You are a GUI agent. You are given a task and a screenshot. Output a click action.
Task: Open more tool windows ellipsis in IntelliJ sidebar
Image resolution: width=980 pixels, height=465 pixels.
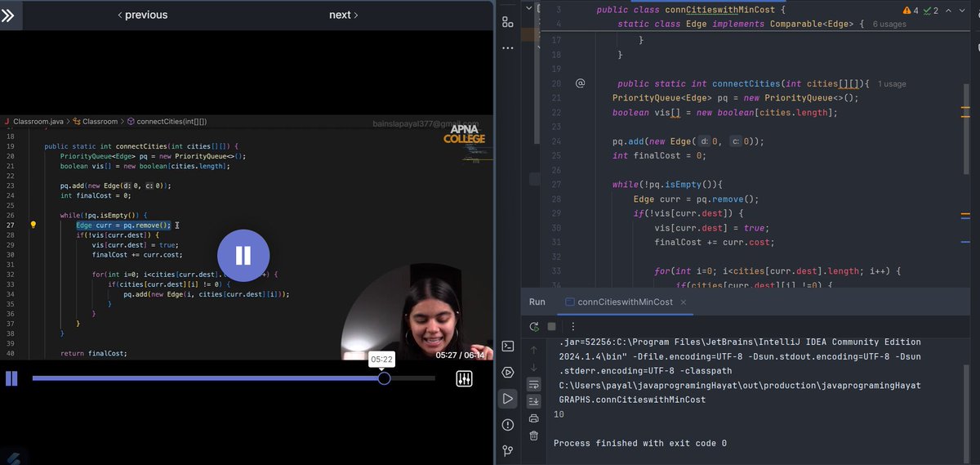[x=508, y=48]
